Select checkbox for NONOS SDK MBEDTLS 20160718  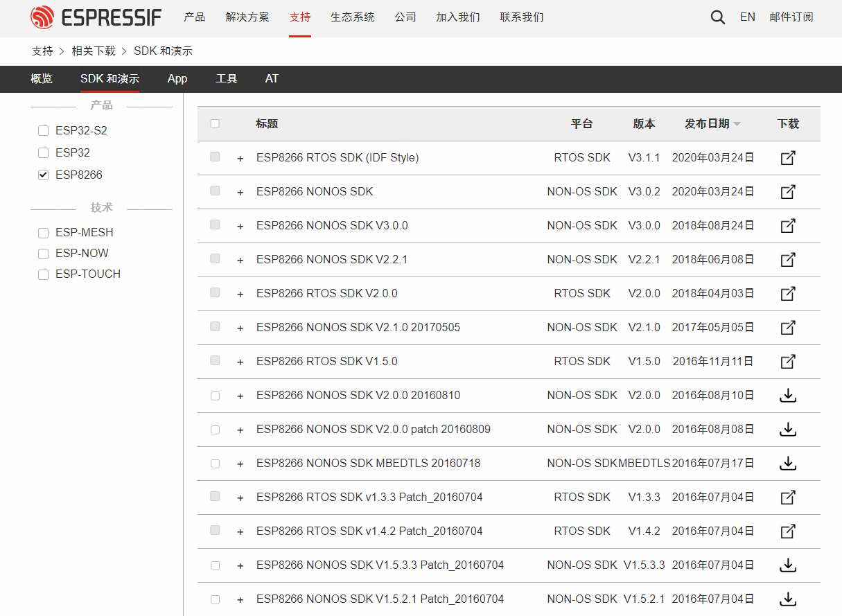pyautogui.click(x=215, y=464)
